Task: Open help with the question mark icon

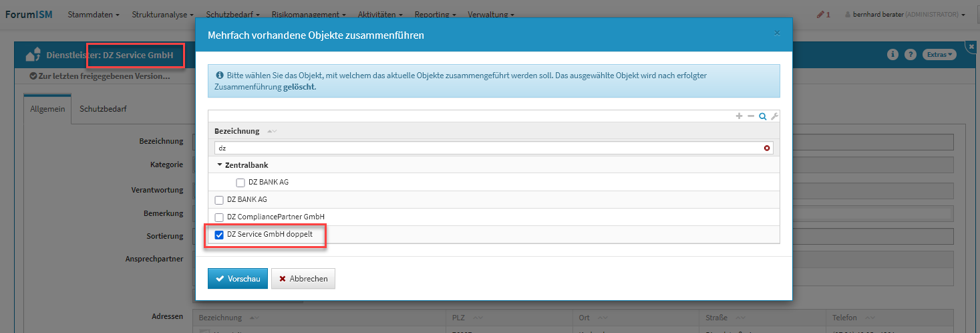Action: tap(910, 55)
